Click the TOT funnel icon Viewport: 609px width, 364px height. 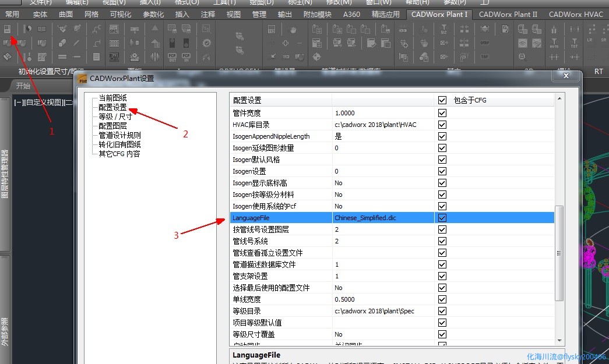click(x=575, y=43)
